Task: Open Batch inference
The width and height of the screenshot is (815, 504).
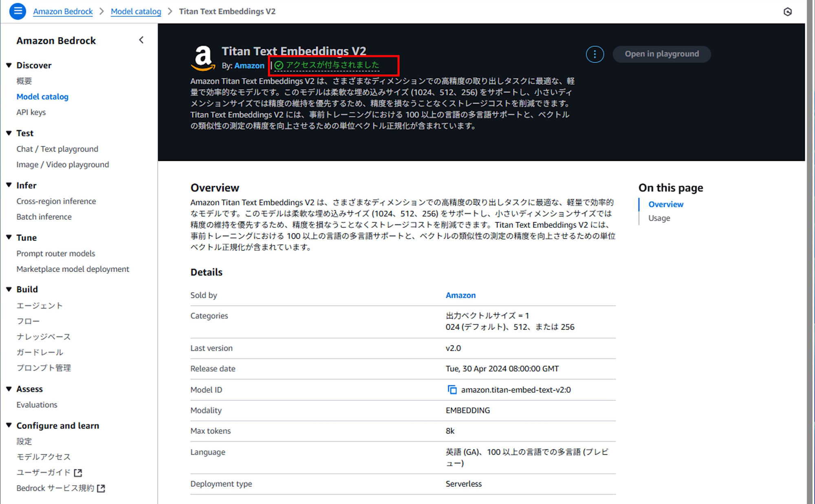Action: [44, 217]
